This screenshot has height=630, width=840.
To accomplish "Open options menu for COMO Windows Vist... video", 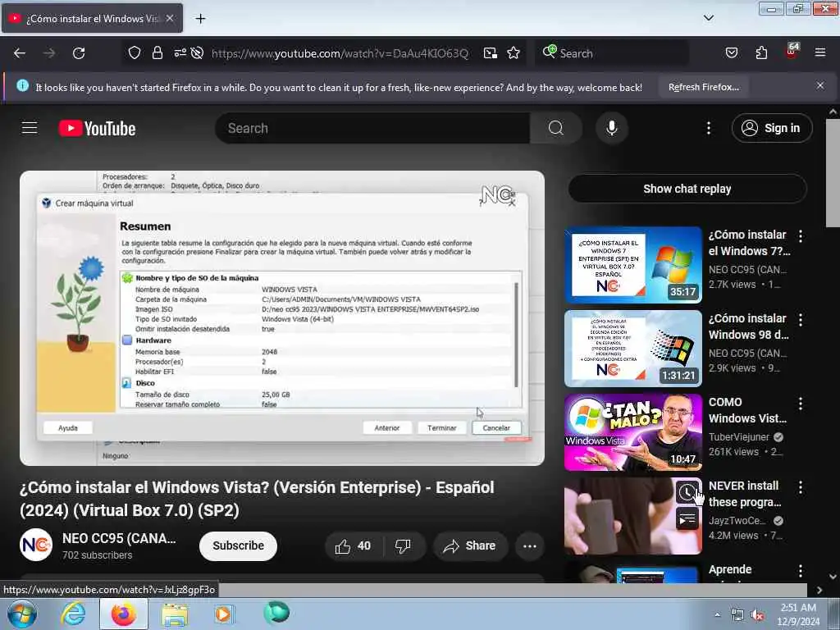I will (801, 404).
